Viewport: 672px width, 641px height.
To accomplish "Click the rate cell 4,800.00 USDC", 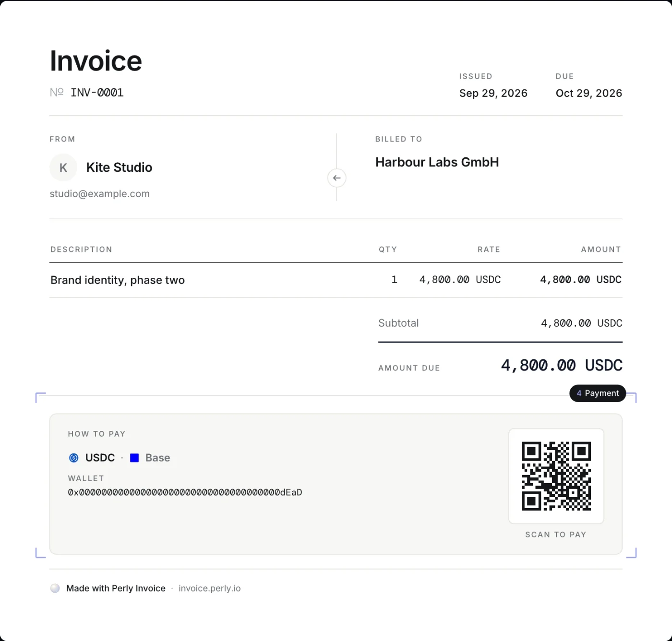I will (460, 280).
